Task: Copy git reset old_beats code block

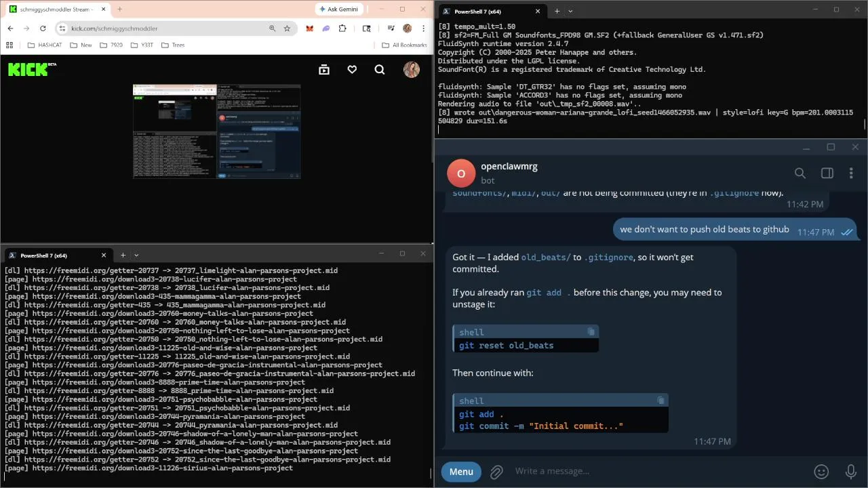Action: click(x=591, y=331)
